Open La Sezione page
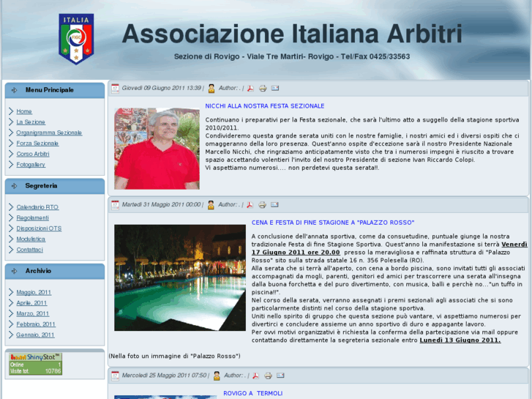Image resolution: width=532 pixels, height=399 pixels. pos(31,122)
